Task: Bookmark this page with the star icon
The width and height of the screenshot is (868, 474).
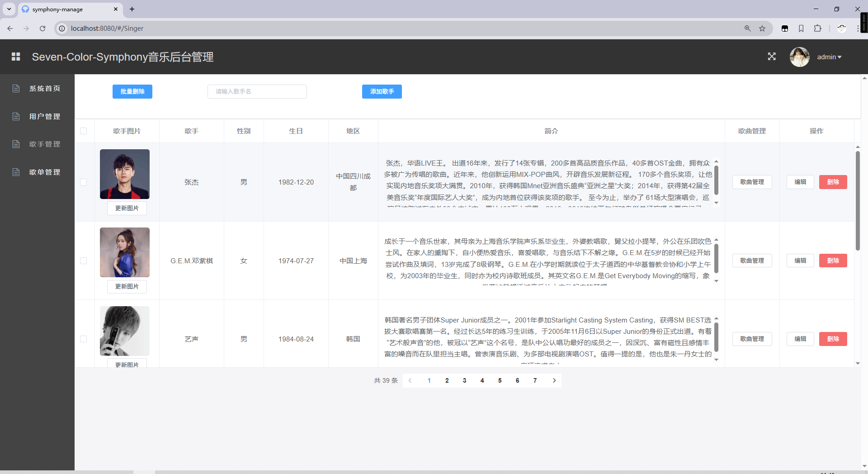Action: point(762,28)
